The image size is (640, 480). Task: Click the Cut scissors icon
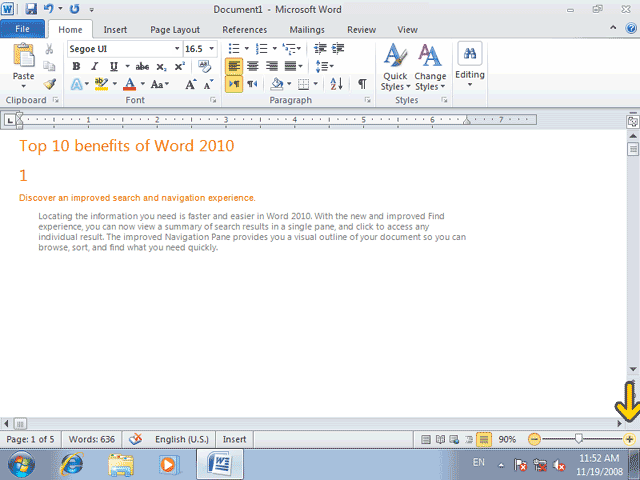coord(49,49)
